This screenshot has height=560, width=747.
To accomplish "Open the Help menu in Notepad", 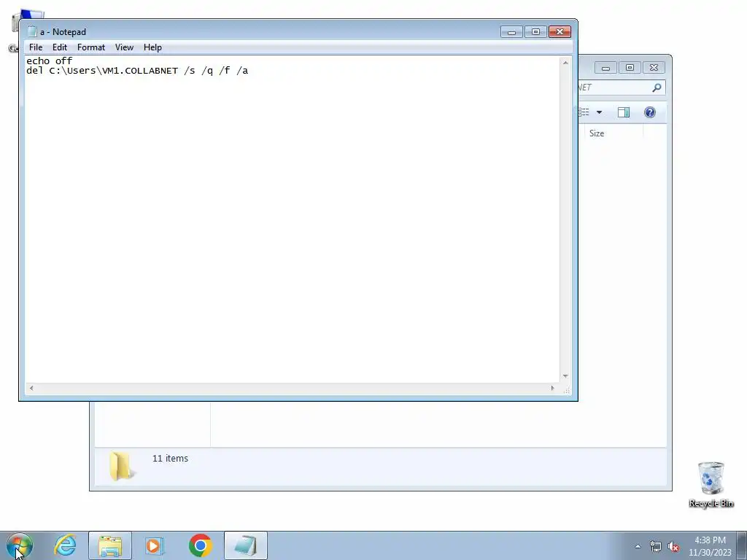I will coord(152,47).
